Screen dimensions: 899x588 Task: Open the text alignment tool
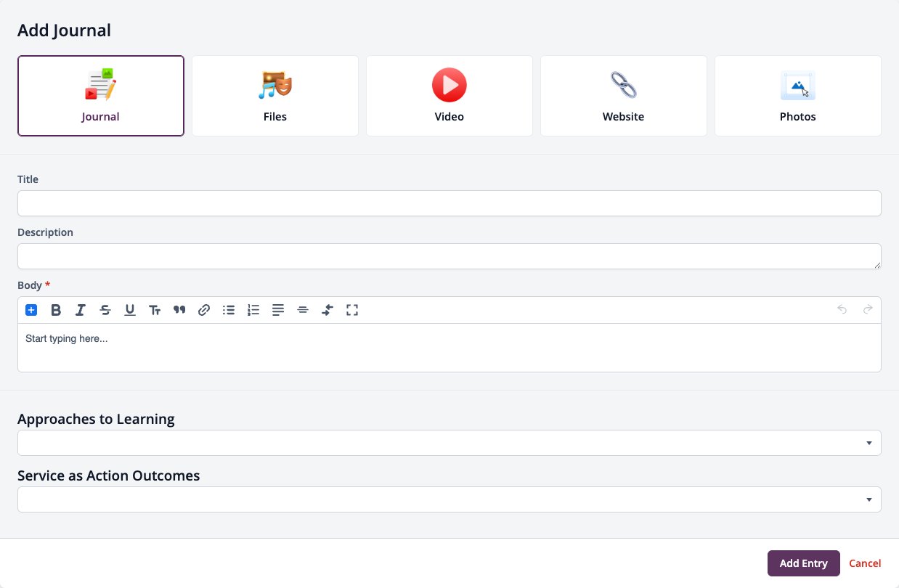[278, 310]
